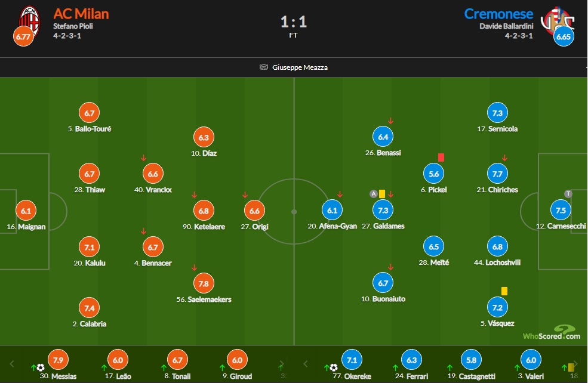Screen dimensions: 588x383
Task: Select Carnesecchi's 7.5 rating bubble
Action: click(x=561, y=210)
